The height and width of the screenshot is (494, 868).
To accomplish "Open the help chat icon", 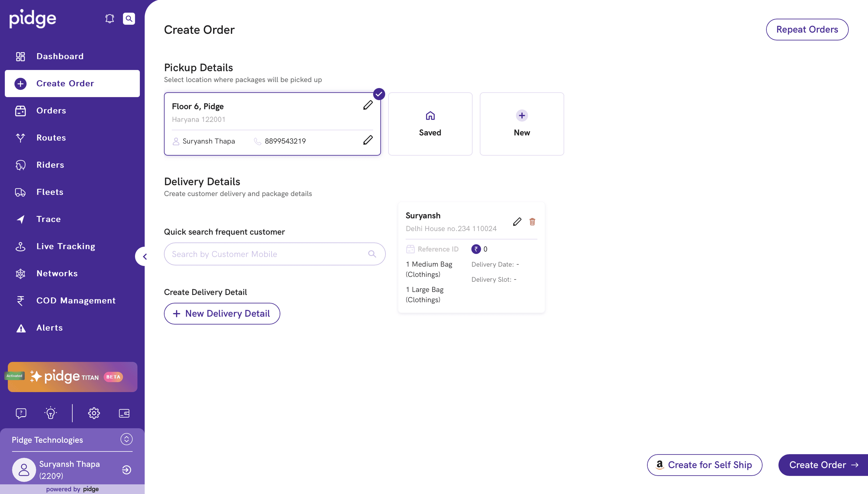I will tap(21, 413).
